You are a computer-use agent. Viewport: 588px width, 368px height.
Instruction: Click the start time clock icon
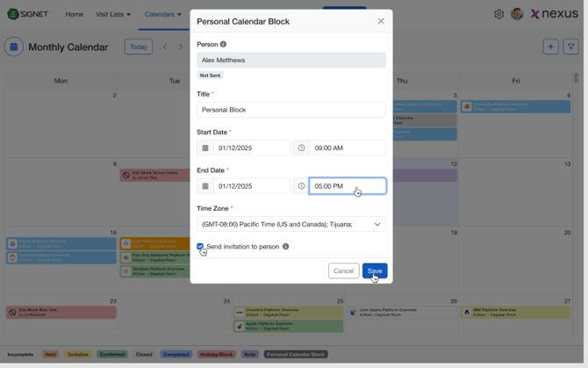(x=301, y=148)
